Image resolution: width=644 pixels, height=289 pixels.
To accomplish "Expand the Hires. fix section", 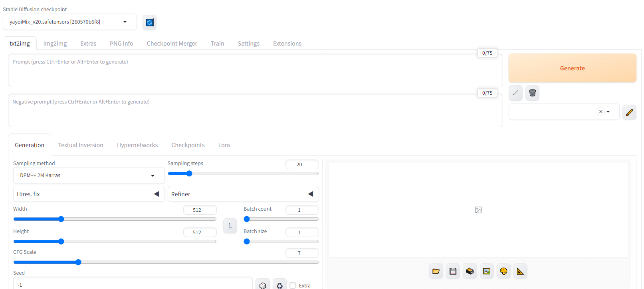I will 157,194.
